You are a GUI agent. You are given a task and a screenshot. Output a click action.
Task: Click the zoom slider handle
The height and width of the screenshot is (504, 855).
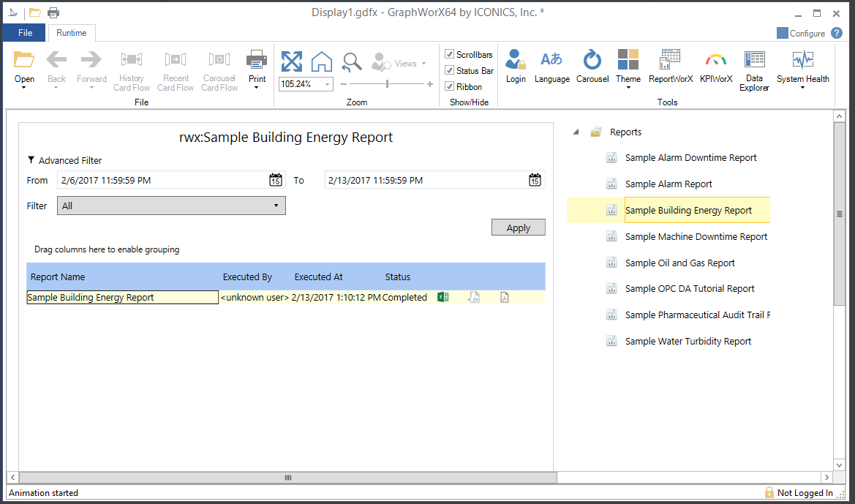(387, 84)
